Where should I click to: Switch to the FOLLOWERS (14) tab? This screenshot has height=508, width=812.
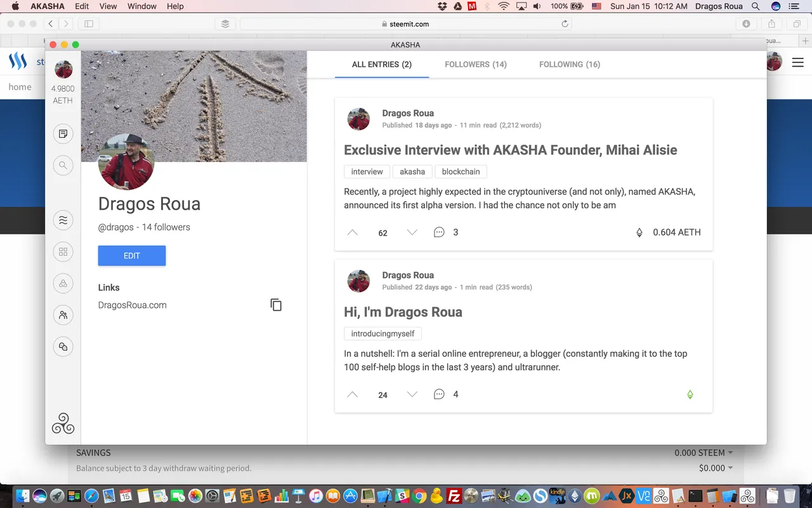pyautogui.click(x=476, y=64)
